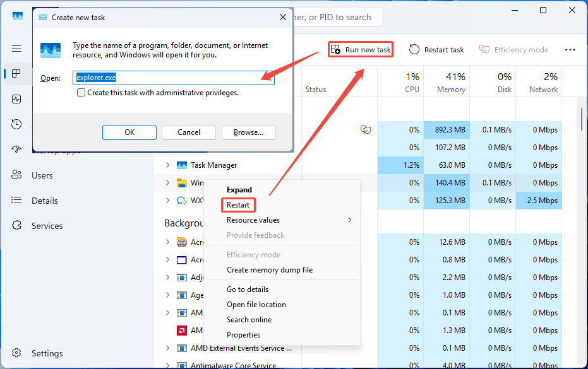Click the Browse button in the dialog

point(248,132)
